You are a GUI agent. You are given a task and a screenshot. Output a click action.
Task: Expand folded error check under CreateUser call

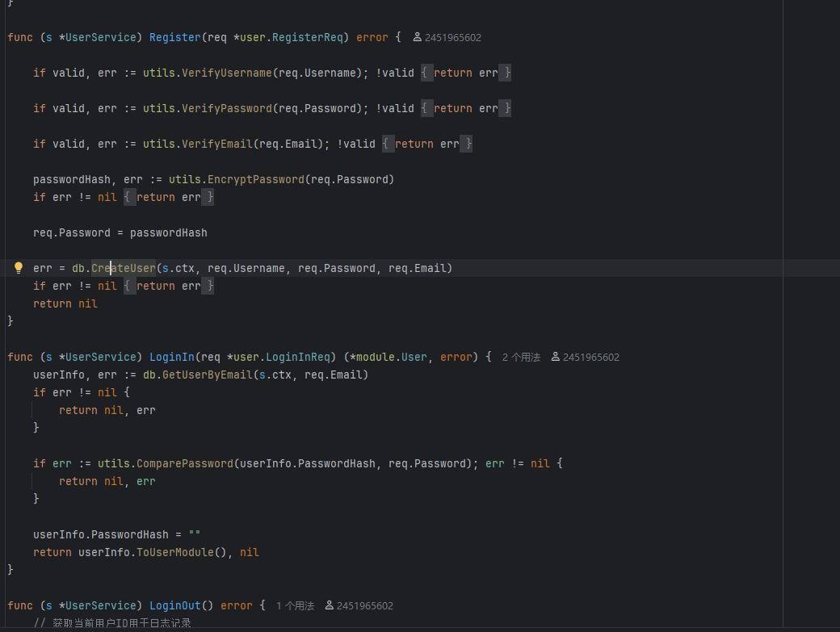click(169, 287)
